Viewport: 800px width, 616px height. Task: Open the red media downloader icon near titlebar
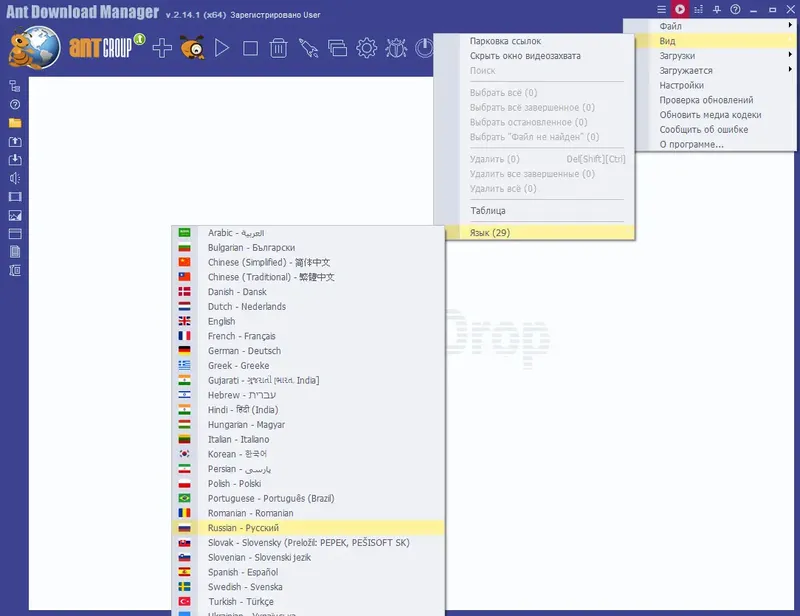click(x=679, y=9)
